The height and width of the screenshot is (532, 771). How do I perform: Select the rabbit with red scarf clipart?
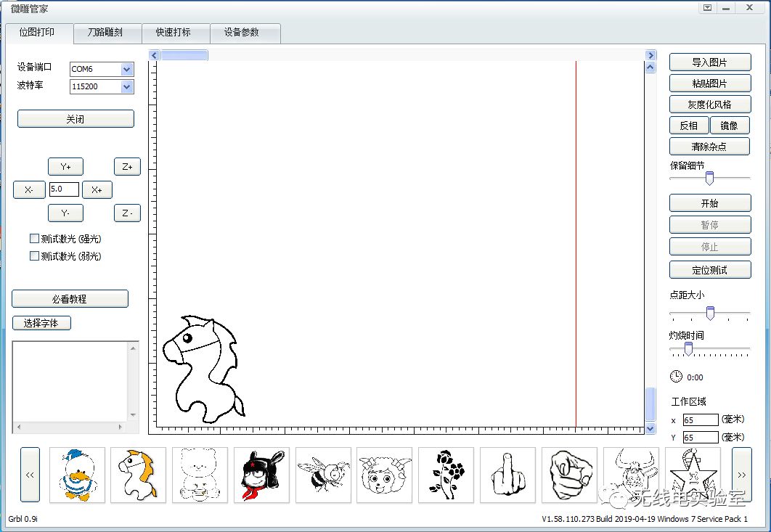coord(261,475)
